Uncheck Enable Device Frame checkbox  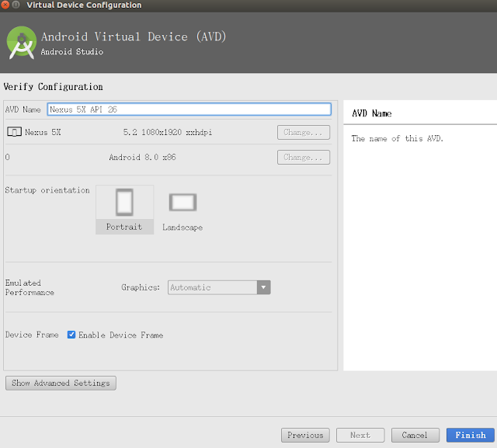point(71,335)
